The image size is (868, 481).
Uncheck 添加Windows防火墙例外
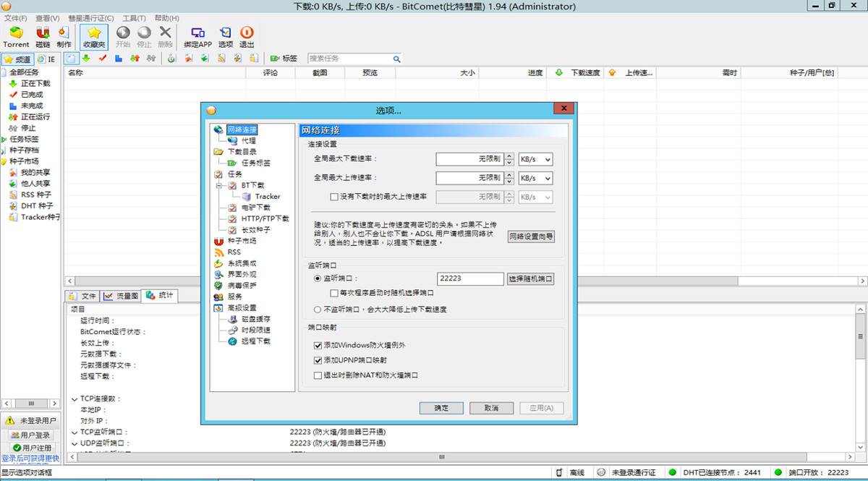tap(317, 345)
